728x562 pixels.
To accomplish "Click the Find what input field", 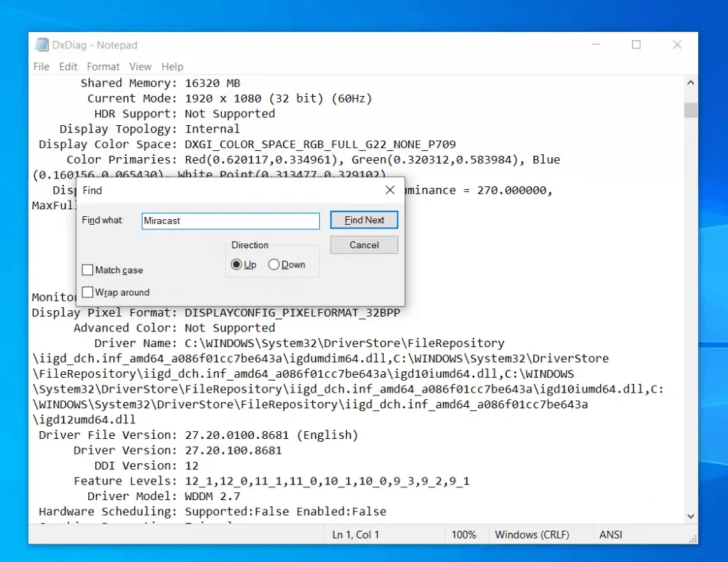I will (231, 221).
